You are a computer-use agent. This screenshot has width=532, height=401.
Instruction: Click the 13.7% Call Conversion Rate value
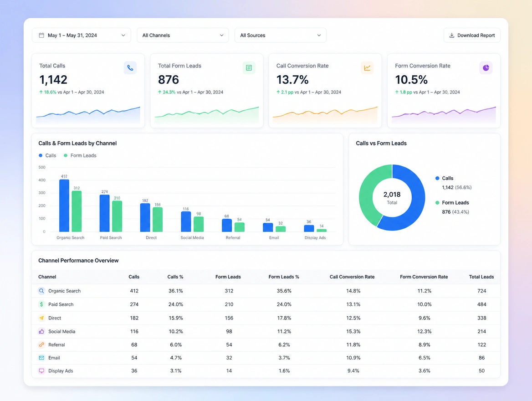tap(292, 80)
